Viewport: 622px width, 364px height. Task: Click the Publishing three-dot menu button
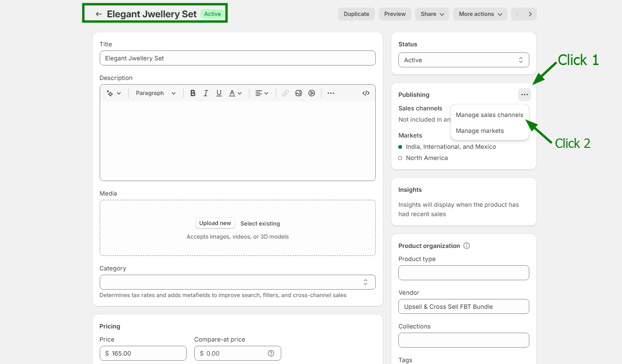[x=524, y=95]
